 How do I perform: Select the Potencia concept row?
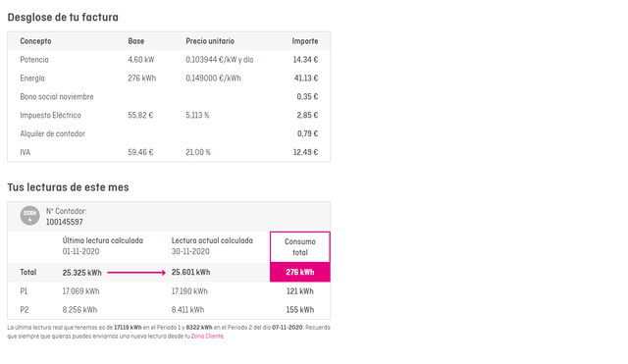(x=169, y=60)
